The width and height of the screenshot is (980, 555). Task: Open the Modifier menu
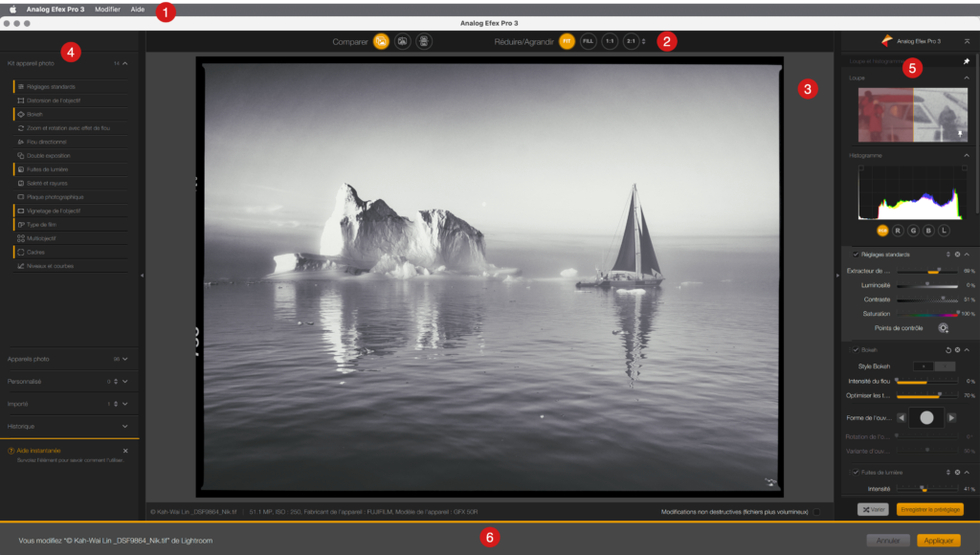click(x=107, y=10)
